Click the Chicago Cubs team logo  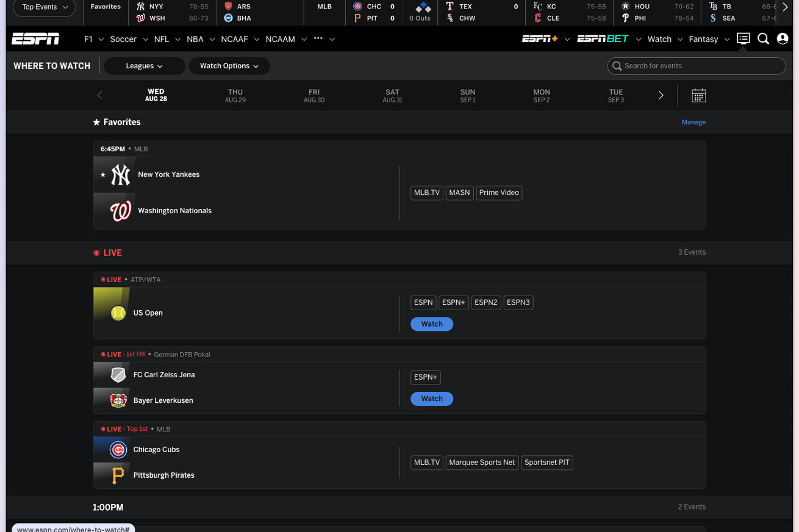(x=118, y=450)
